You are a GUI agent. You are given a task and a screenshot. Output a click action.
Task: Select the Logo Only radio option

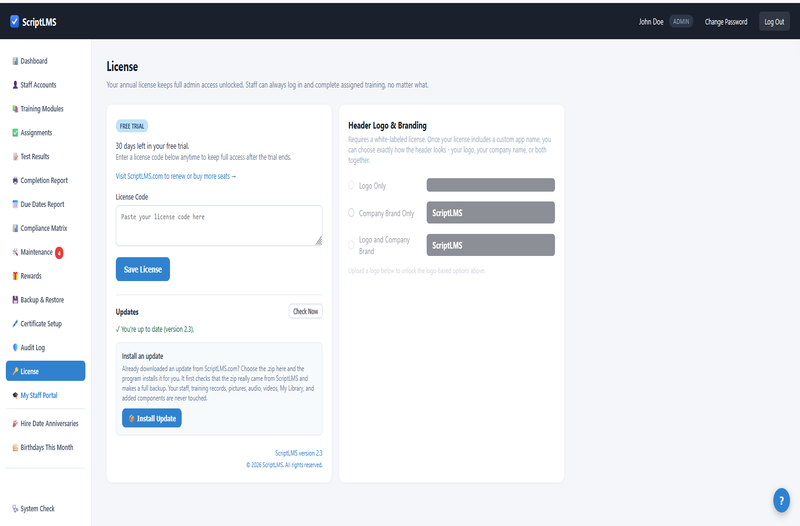(351, 185)
